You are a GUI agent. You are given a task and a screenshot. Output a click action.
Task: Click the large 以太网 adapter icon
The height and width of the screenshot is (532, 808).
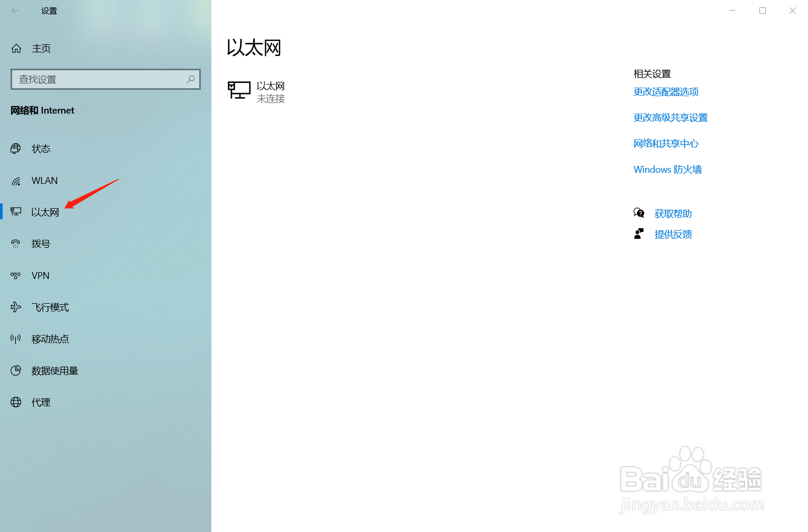point(239,90)
